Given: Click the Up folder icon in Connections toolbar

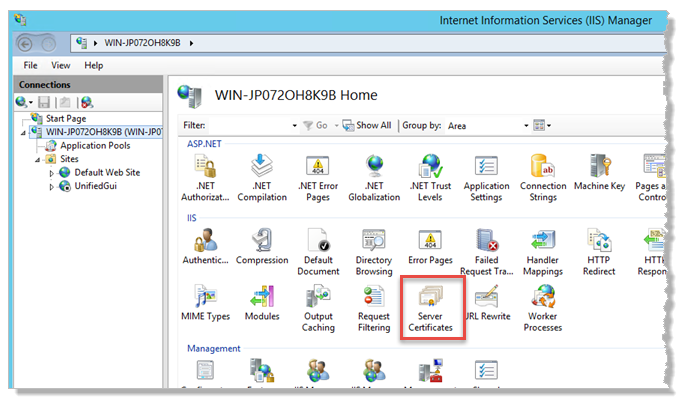Looking at the screenshot, I should (65, 102).
